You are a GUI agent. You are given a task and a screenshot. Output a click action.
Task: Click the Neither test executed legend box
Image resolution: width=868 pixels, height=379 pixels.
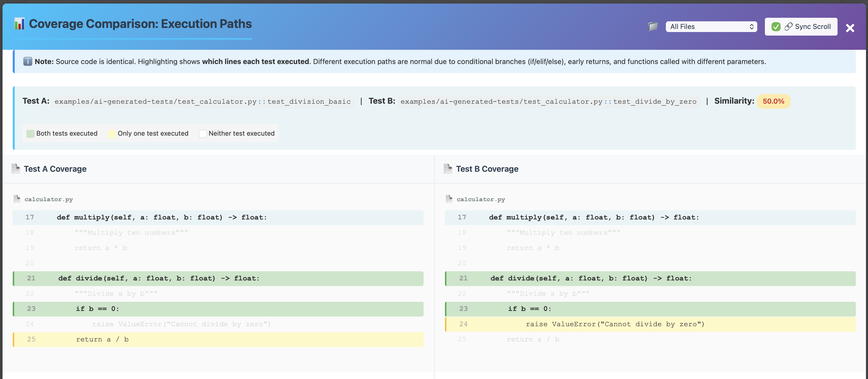pos(202,134)
